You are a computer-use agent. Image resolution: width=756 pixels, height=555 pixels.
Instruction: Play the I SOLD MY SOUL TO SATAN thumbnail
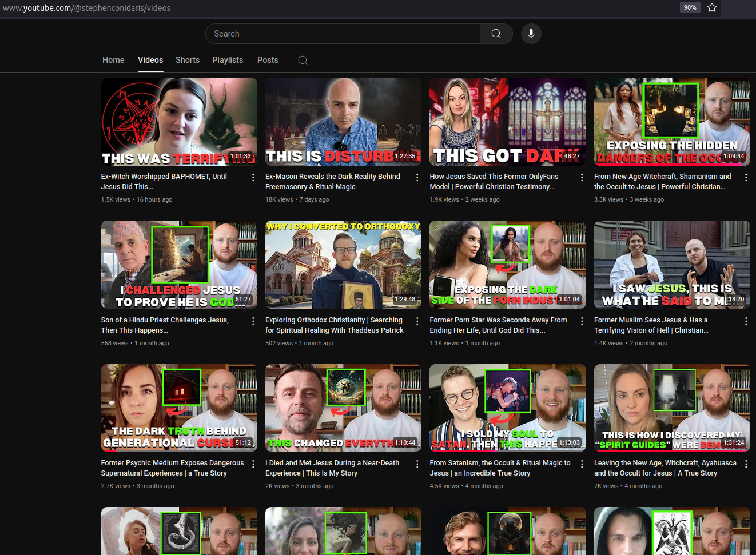[x=508, y=408]
